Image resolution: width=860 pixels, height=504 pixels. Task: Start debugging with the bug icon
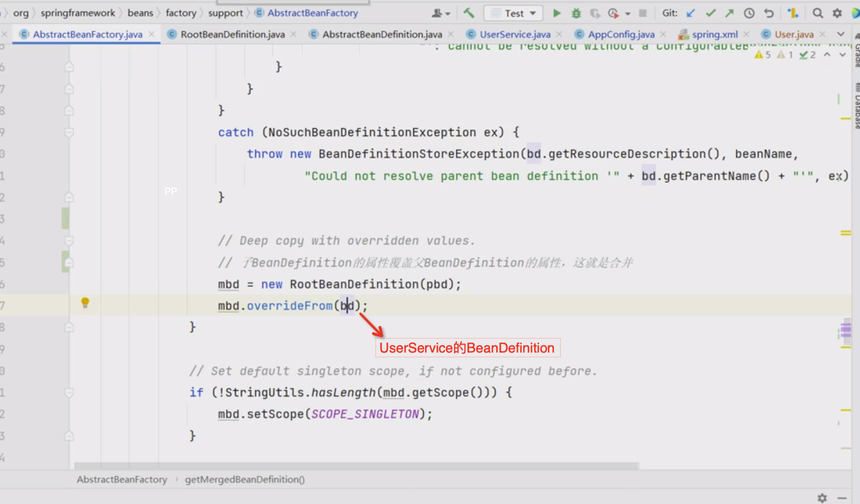(x=576, y=14)
